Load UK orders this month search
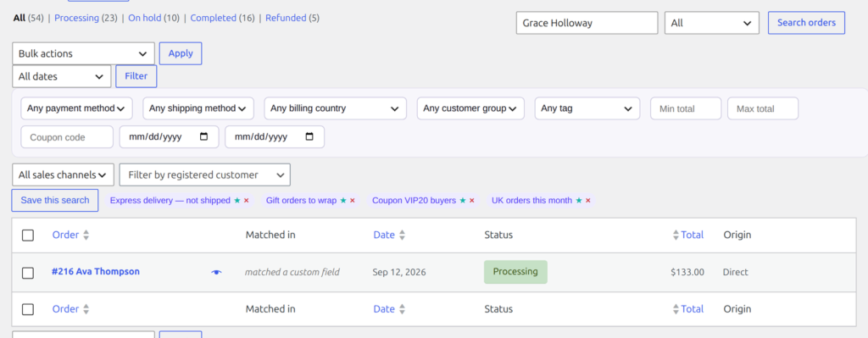 click(532, 200)
